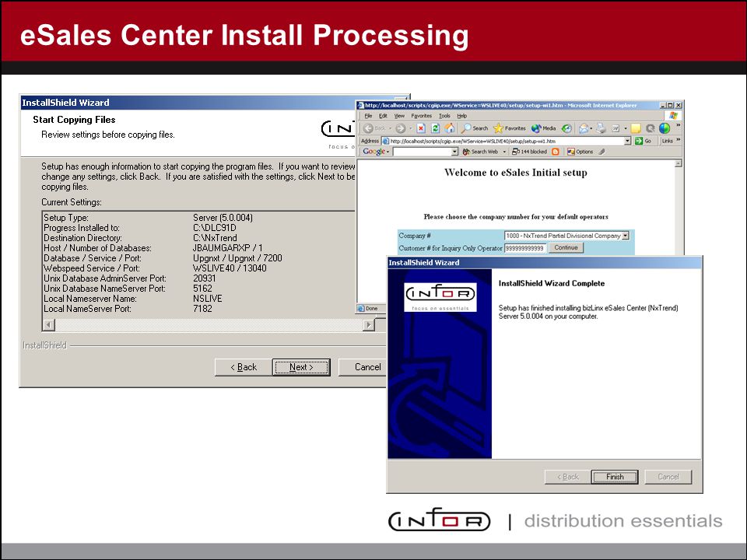Viewport: 747px width, 560px height.
Task: Click Cancel in Start Copying Files wizard
Action: pyautogui.click(x=362, y=367)
